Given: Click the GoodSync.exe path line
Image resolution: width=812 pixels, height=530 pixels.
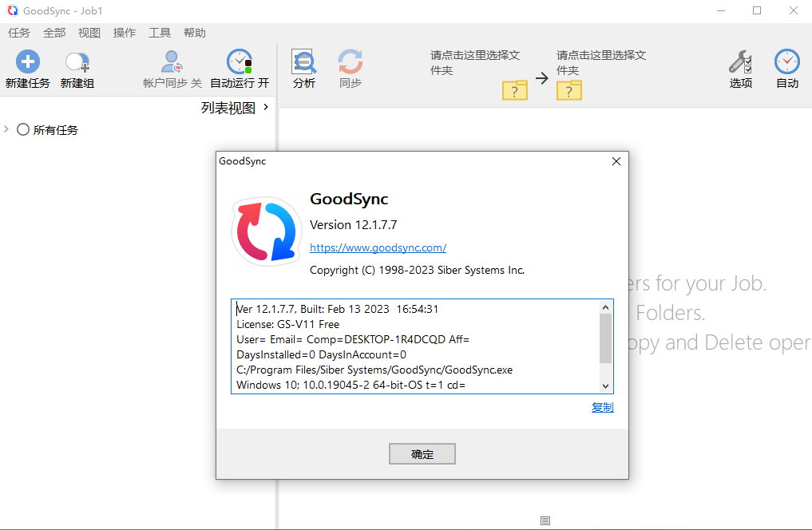Looking at the screenshot, I should 374,370.
